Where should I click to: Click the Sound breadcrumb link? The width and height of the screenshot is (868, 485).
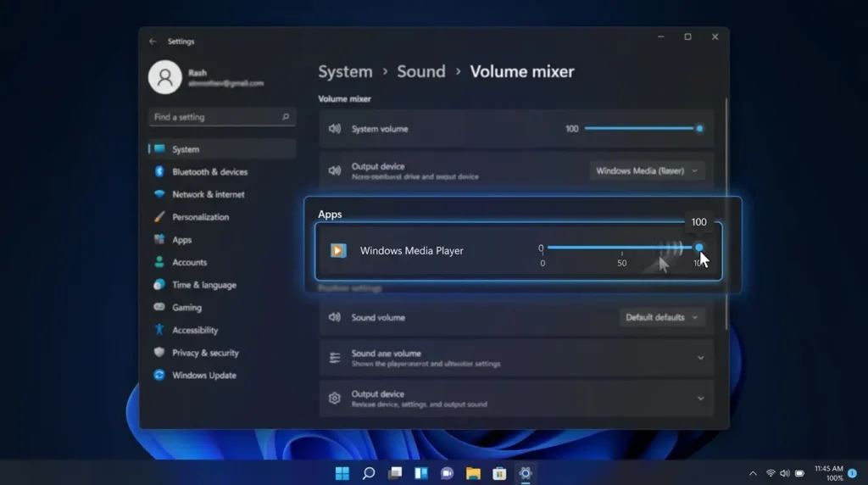pyautogui.click(x=420, y=71)
